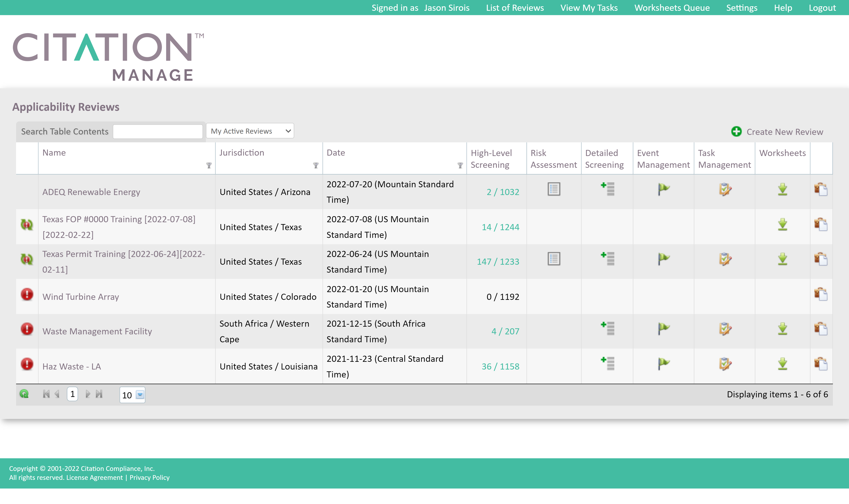Click red alert icon beside Haz Waste - LA
849x504 pixels.
point(27,364)
